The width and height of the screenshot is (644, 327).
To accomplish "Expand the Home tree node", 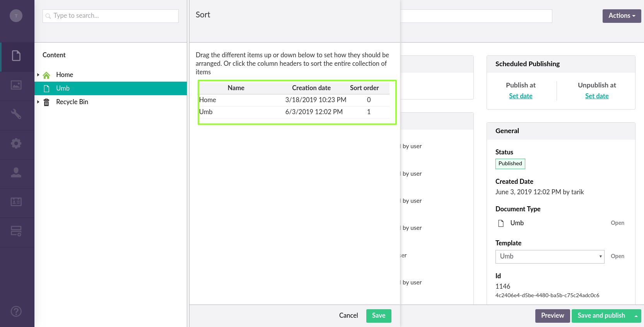I will [x=38, y=75].
